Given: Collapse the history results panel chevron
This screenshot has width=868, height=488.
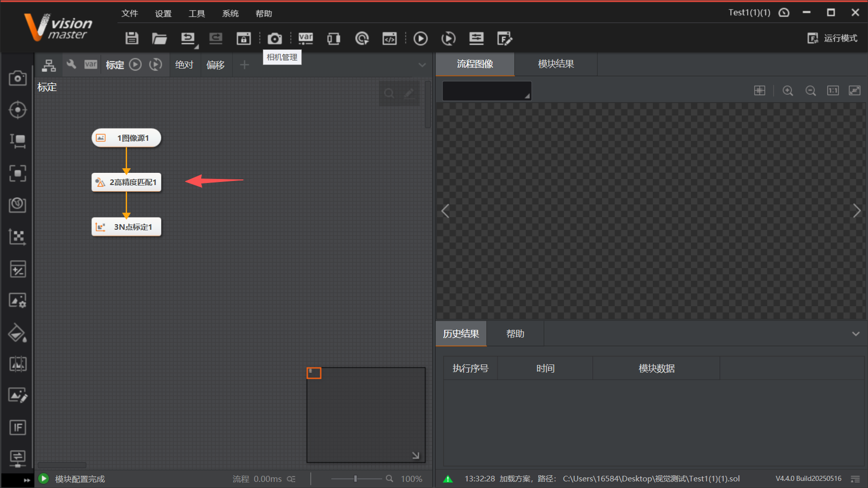Looking at the screenshot, I should (856, 334).
